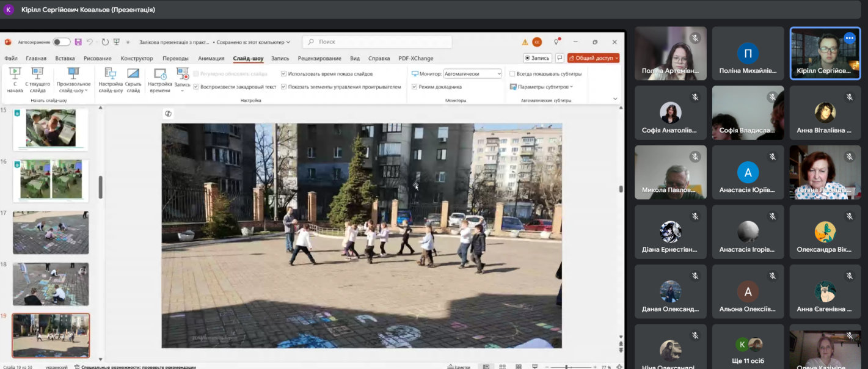Click the Скрыть слайд (Hide slide) icon
This screenshot has height=369, width=868.
pos(133,79)
